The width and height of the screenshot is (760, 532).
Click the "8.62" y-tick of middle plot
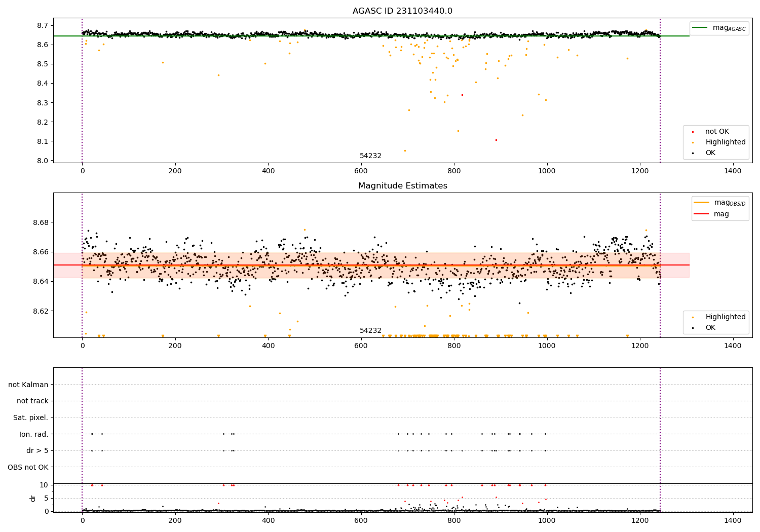41,311
